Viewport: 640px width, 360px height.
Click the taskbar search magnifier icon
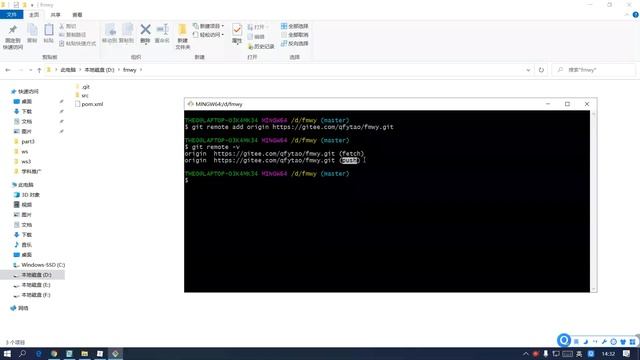tap(22, 353)
